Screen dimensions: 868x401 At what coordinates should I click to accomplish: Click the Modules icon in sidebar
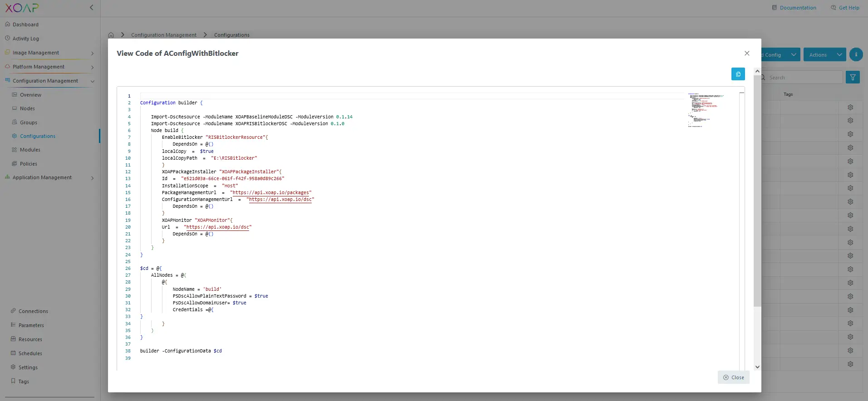(x=15, y=150)
